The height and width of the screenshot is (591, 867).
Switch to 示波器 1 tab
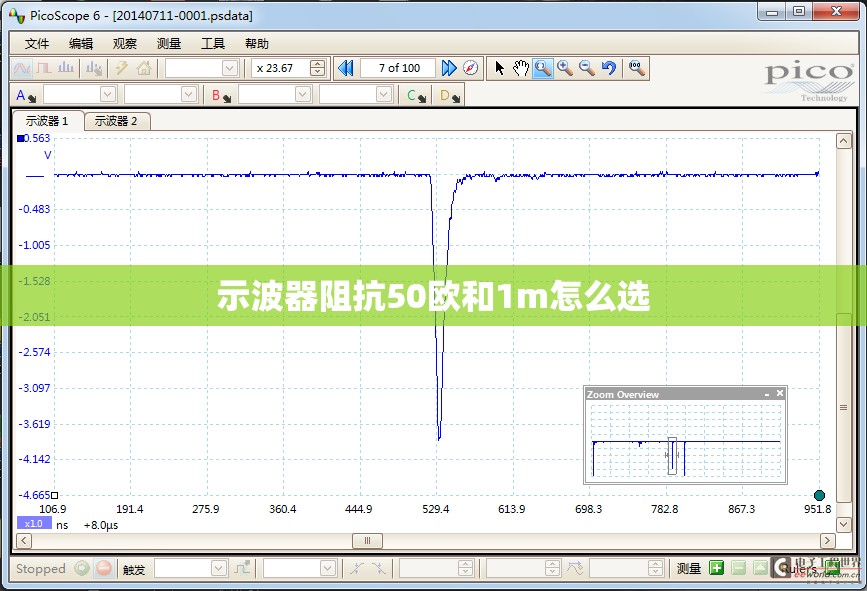(x=48, y=121)
